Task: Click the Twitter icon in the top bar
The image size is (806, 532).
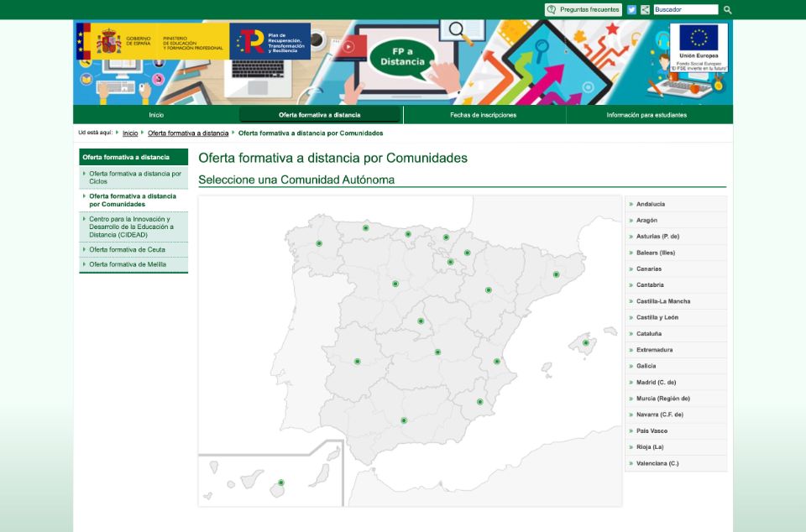Action: [631, 10]
